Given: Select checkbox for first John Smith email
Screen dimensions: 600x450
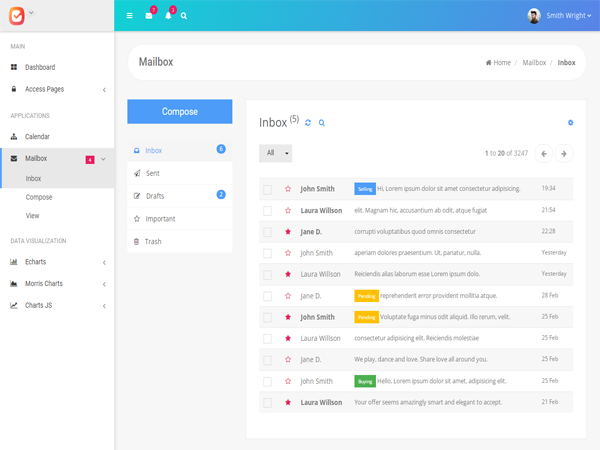Looking at the screenshot, I should pyautogui.click(x=267, y=189).
